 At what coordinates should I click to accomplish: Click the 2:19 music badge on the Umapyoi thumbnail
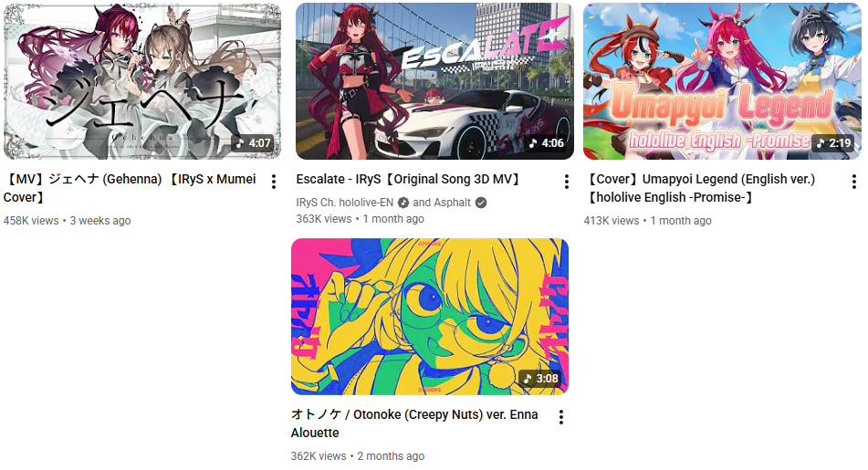click(833, 143)
